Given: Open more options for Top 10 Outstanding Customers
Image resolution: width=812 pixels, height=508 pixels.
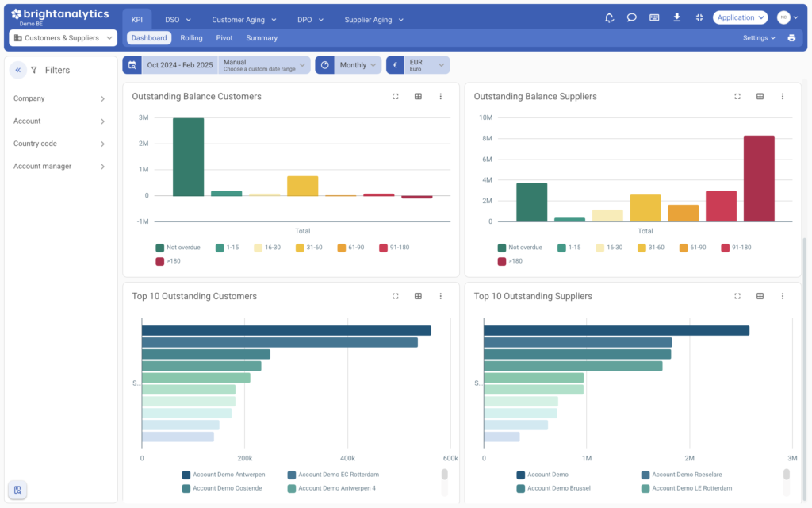Looking at the screenshot, I should tap(441, 296).
